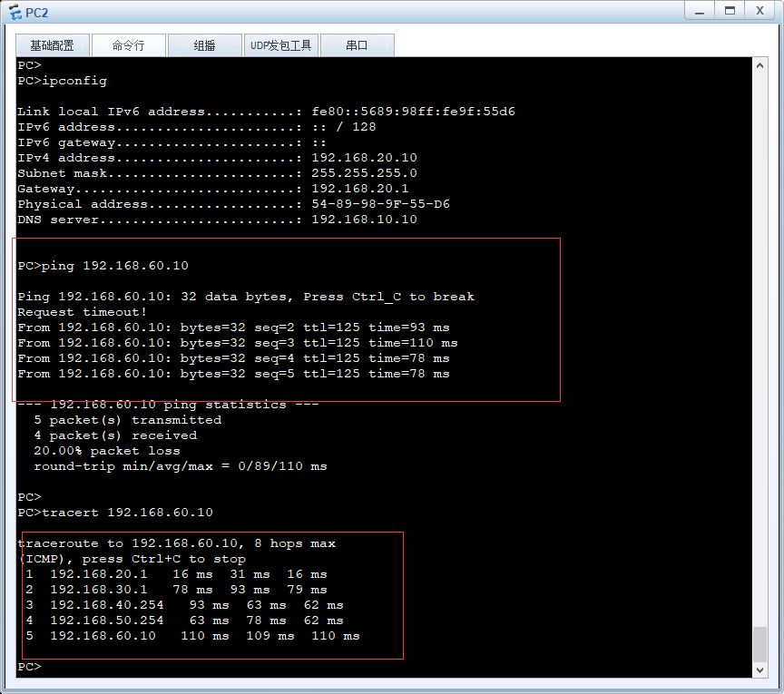Click the ping 192.168.60.10 command line
The width and height of the screenshot is (784, 694).
point(103,266)
